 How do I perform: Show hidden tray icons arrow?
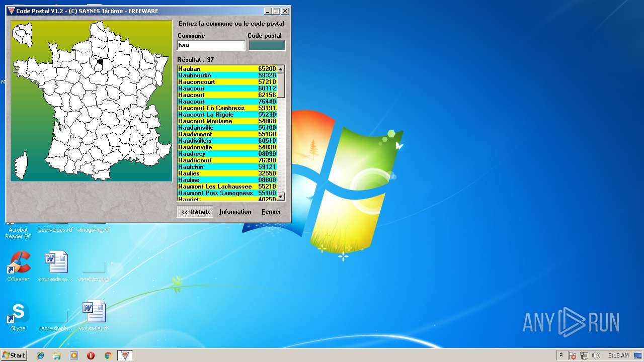[x=561, y=355]
